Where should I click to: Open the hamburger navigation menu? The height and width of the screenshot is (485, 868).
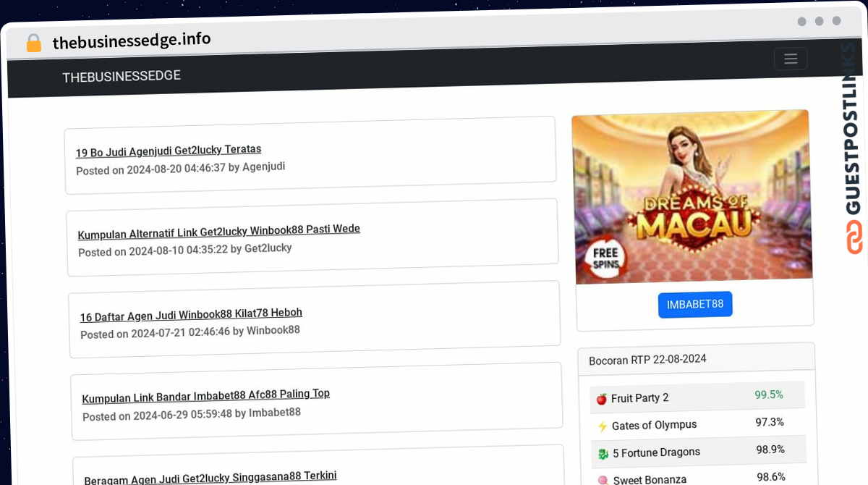tap(791, 59)
